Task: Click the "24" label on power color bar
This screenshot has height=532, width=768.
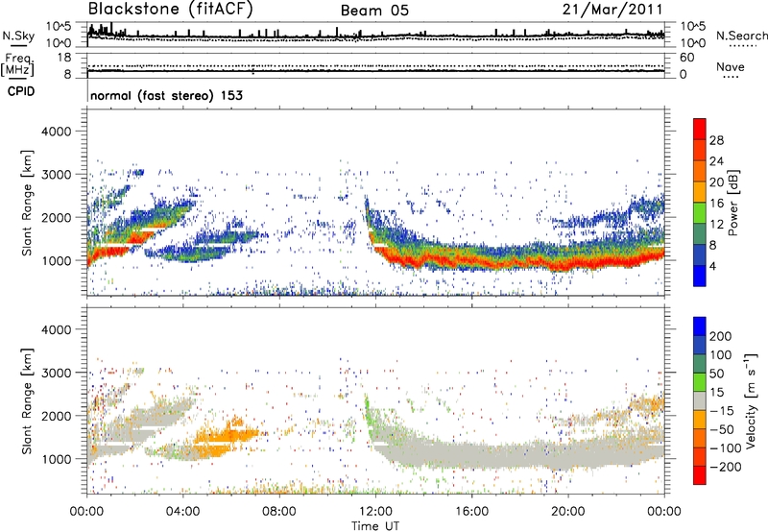Action: click(716, 161)
